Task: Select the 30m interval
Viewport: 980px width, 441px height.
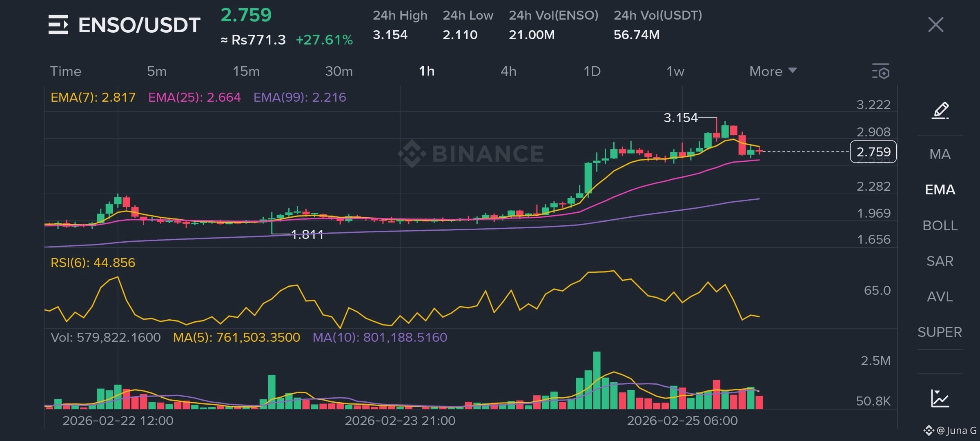Action: (339, 71)
